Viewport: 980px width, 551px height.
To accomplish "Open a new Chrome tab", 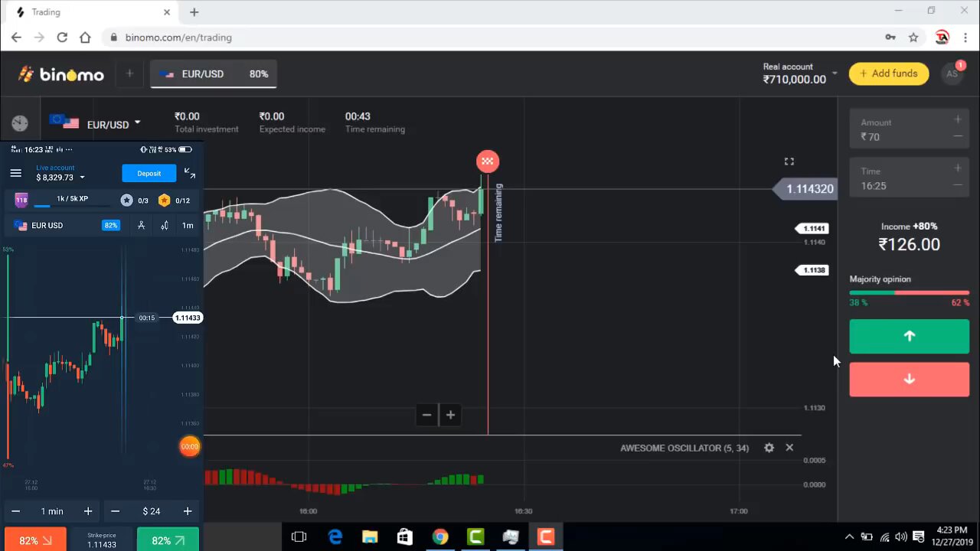I will [x=194, y=12].
